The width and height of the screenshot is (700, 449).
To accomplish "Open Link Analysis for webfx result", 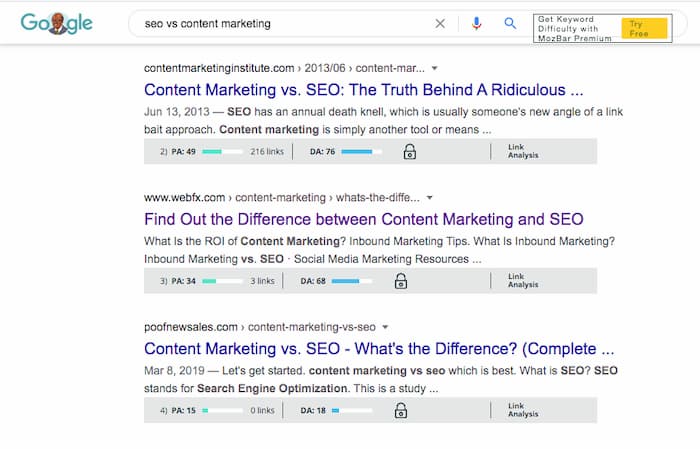I will click(x=523, y=281).
